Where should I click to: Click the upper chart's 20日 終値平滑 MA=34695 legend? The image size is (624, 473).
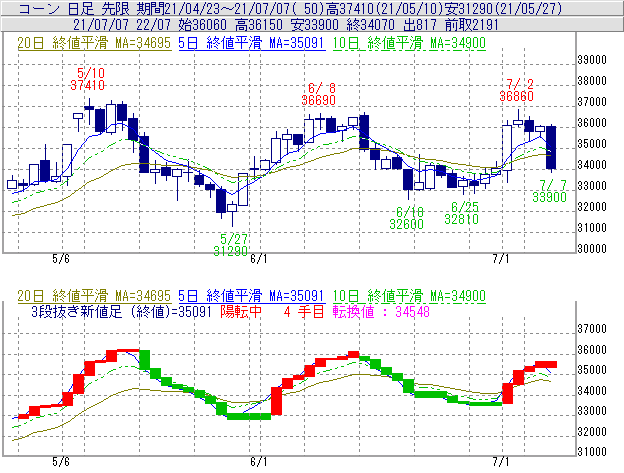click(94, 43)
